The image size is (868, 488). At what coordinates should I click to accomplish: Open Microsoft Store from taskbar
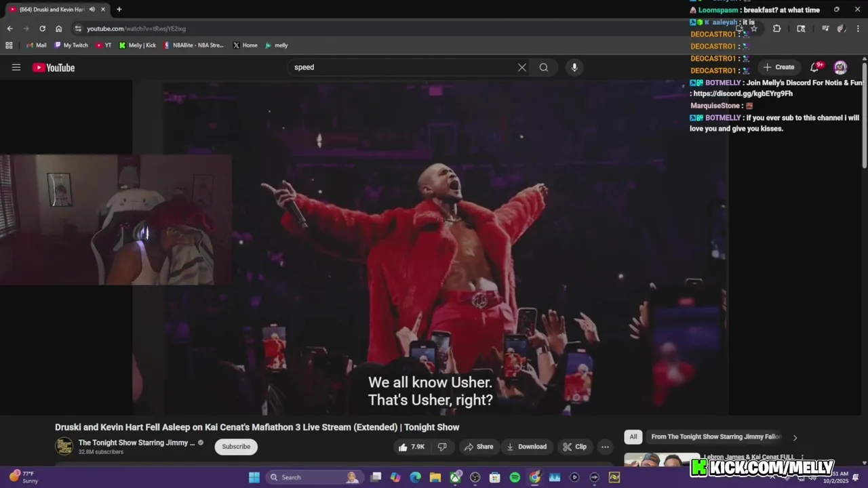point(495,477)
